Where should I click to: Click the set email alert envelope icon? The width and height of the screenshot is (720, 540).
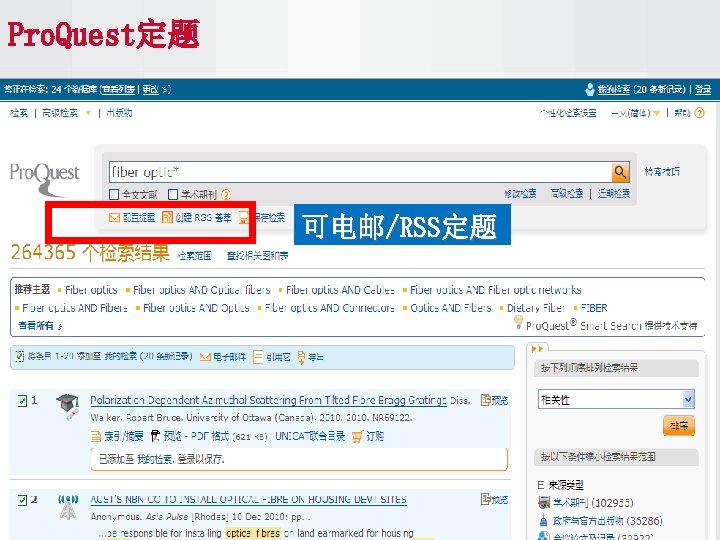(x=114, y=217)
